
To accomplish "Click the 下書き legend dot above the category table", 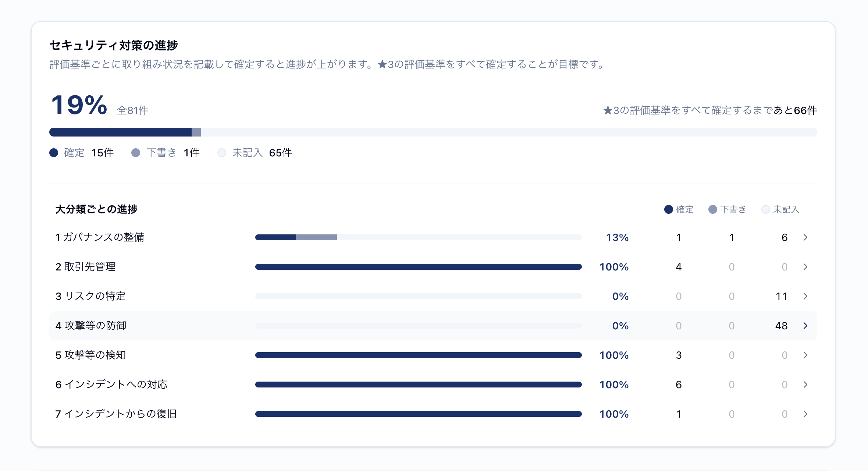I will [713, 209].
